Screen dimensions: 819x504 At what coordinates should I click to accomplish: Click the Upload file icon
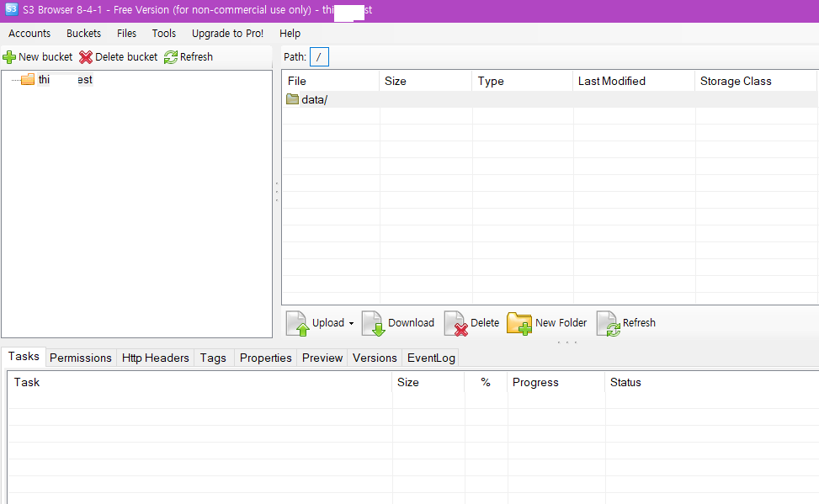coord(298,323)
